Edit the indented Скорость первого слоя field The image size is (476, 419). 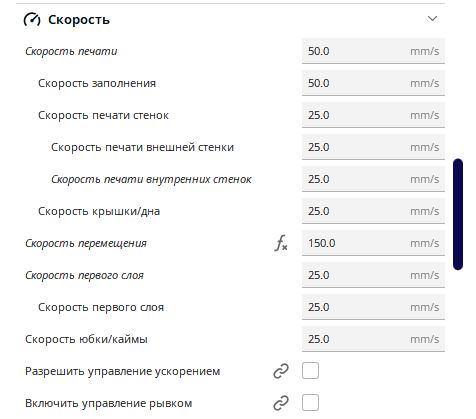coord(373,307)
